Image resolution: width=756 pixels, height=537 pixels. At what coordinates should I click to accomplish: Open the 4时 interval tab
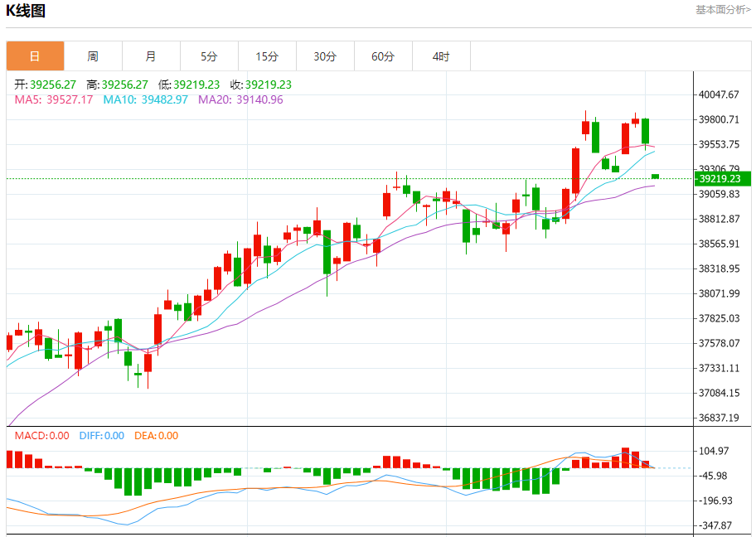tap(441, 56)
